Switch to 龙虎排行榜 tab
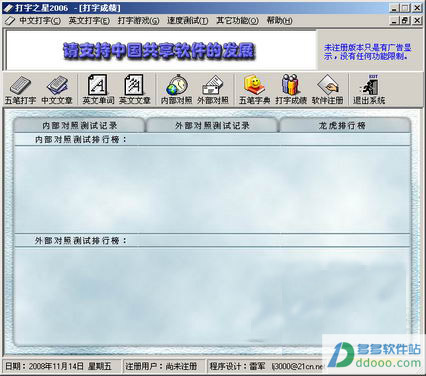This screenshot has height=376, width=426. coord(345,125)
